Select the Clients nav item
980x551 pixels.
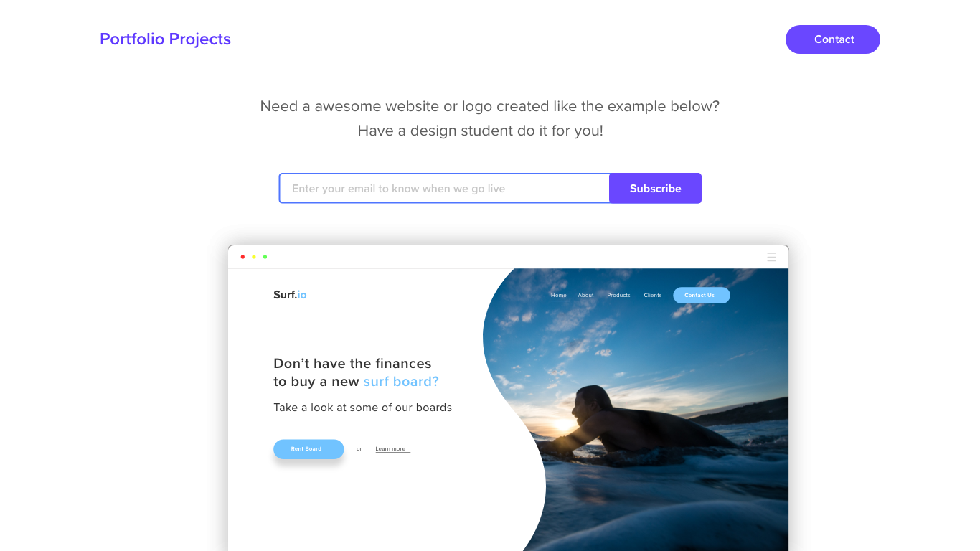click(653, 296)
